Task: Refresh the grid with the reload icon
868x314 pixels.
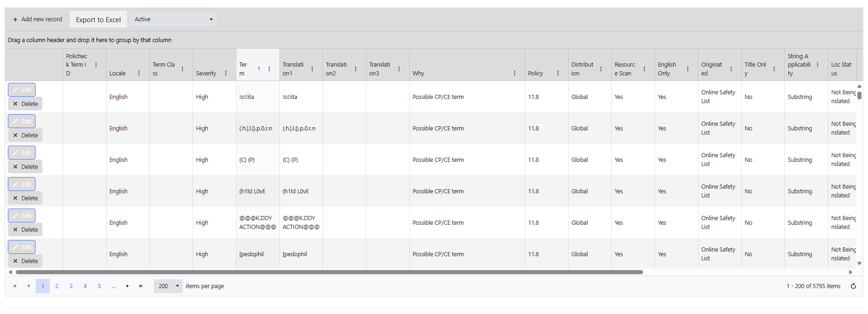Action: pyautogui.click(x=853, y=286)
